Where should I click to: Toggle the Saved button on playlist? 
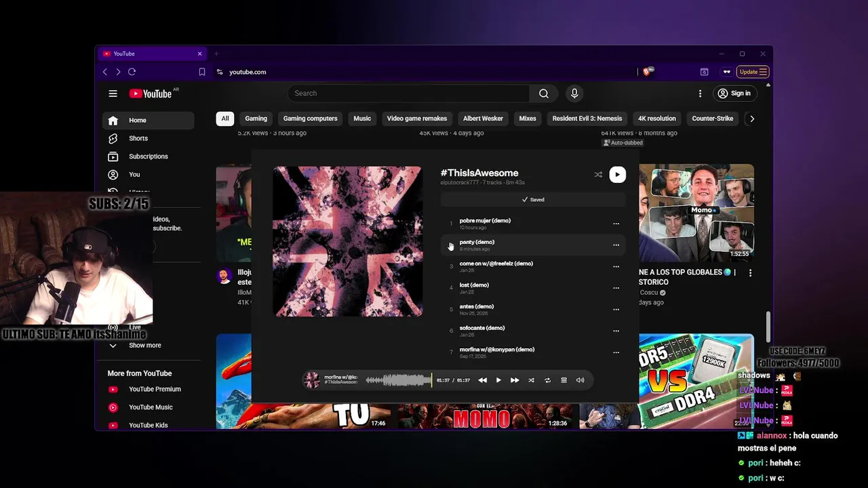[x=533, y=200]
